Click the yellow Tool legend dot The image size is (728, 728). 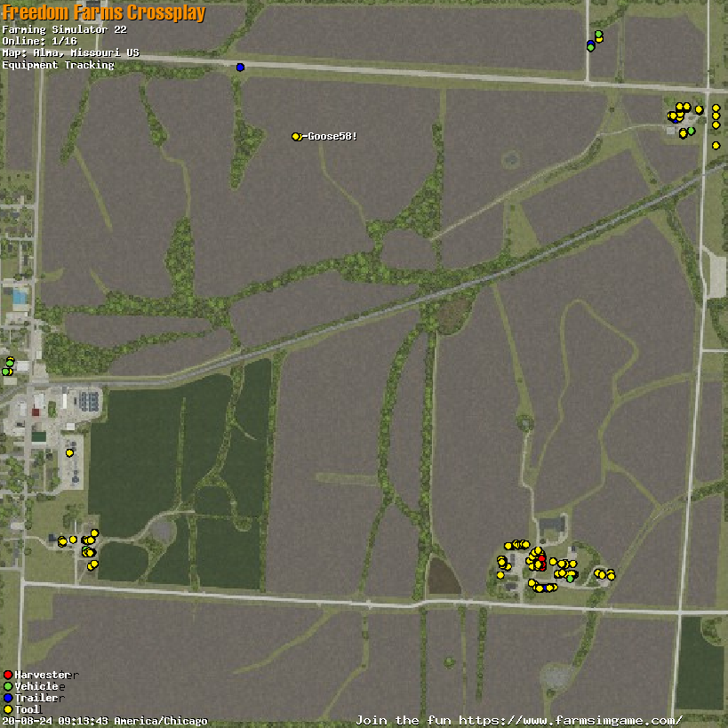[x=8, y=709]
